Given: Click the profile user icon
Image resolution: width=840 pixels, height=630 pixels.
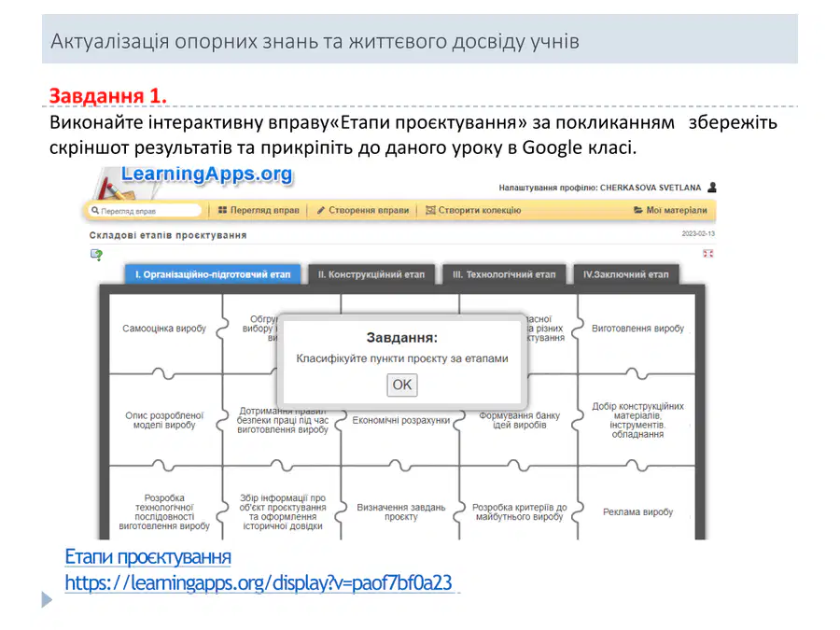Looking at the screenshot, I should point(712,188).
